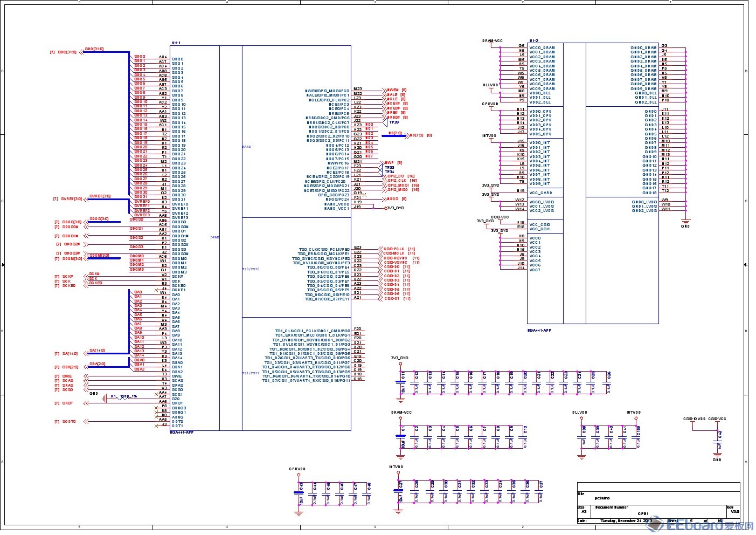756x535 pixels.
Task: Select the SPI2_MOSI net label
Action: click(x=398, y=186)
